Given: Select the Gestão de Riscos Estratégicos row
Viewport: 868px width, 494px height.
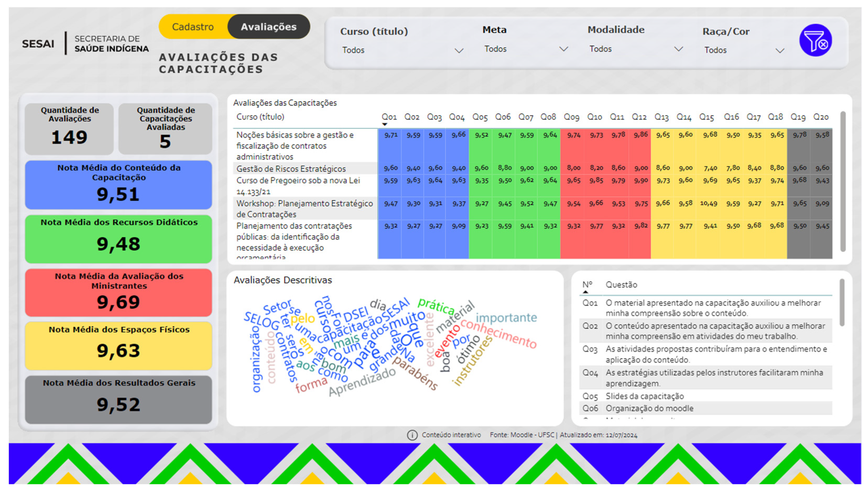Looking at the screenshot, I should click(x=291, y=169).
